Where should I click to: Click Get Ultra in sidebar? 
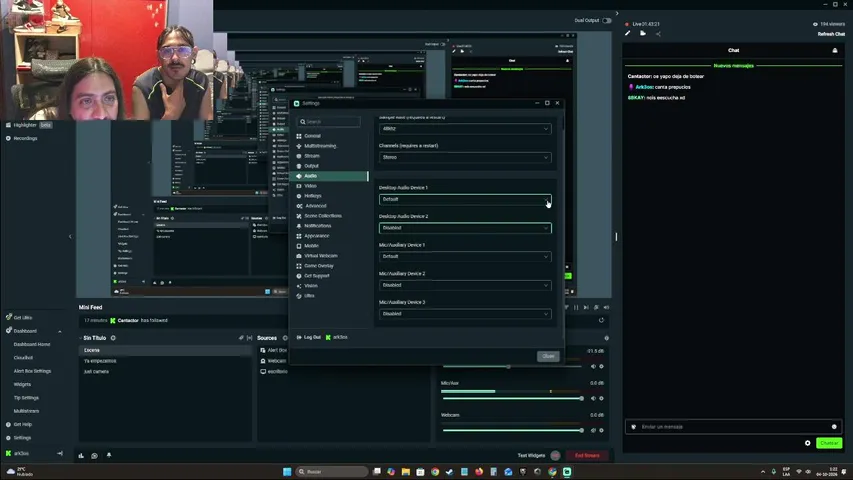coord(23,317)
